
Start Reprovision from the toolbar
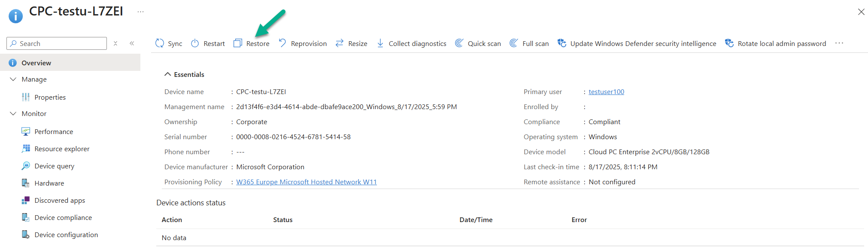[303, 43]
